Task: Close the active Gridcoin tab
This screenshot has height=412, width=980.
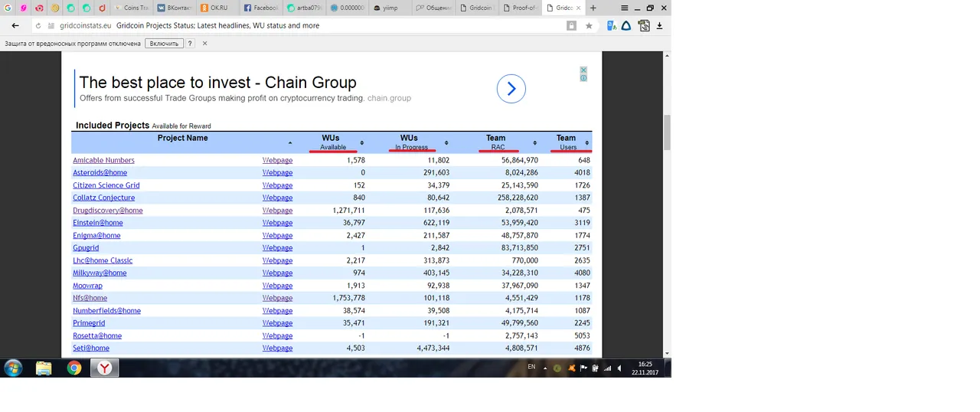Action: pyautogui.click(x=580, y=8)
